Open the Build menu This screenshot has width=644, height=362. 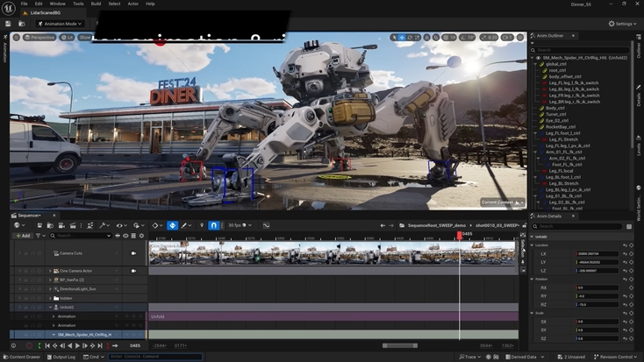tap(96, 4)
